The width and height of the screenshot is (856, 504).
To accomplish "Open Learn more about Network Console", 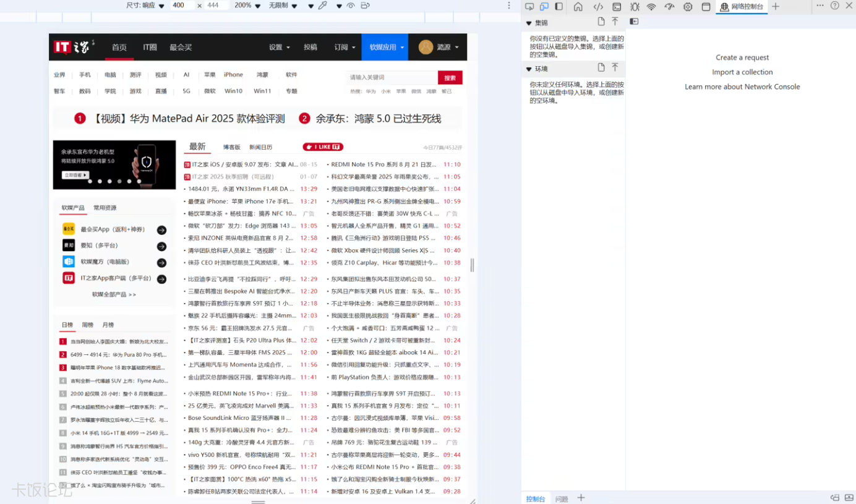I will pyautogui.click(x=742, y=87).
